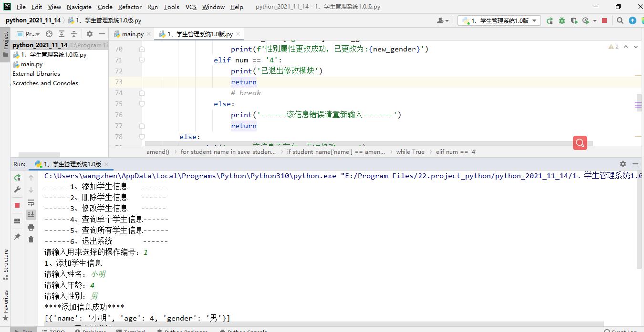
Task: Select 学生管理系统1.0版.py in project tree
Action: click(x=53, y=54)
